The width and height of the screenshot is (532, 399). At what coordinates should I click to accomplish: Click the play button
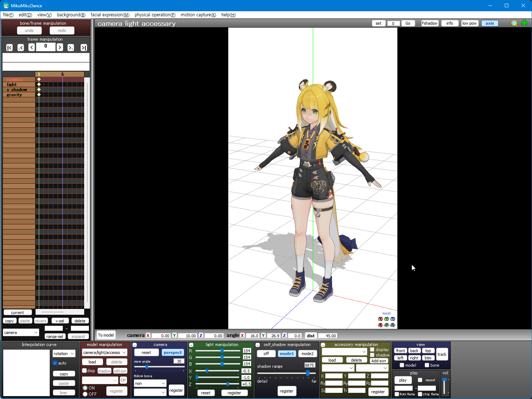pos(403,380)
